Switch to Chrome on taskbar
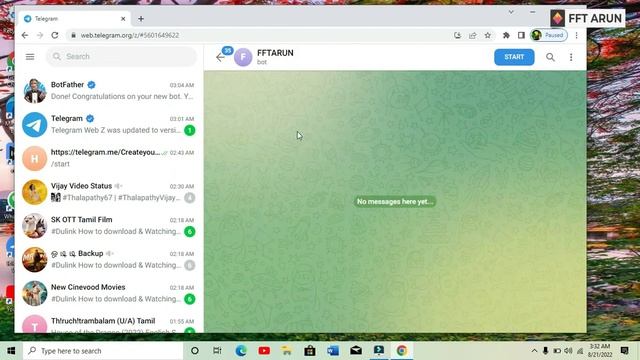640x360 pixels. click(402, 351)
